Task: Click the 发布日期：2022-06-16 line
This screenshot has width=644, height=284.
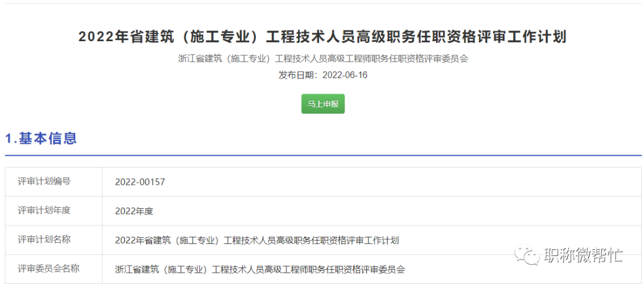Action: [x=323, y=75]
